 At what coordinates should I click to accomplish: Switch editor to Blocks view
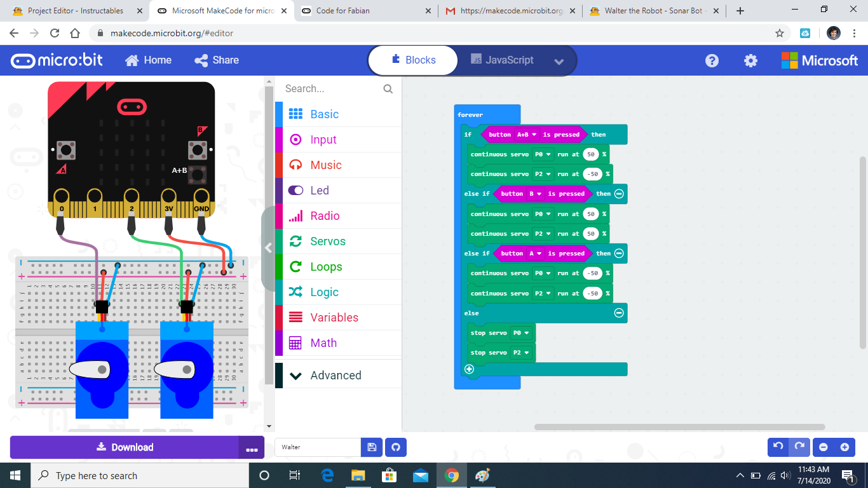(x=413, y=60)
